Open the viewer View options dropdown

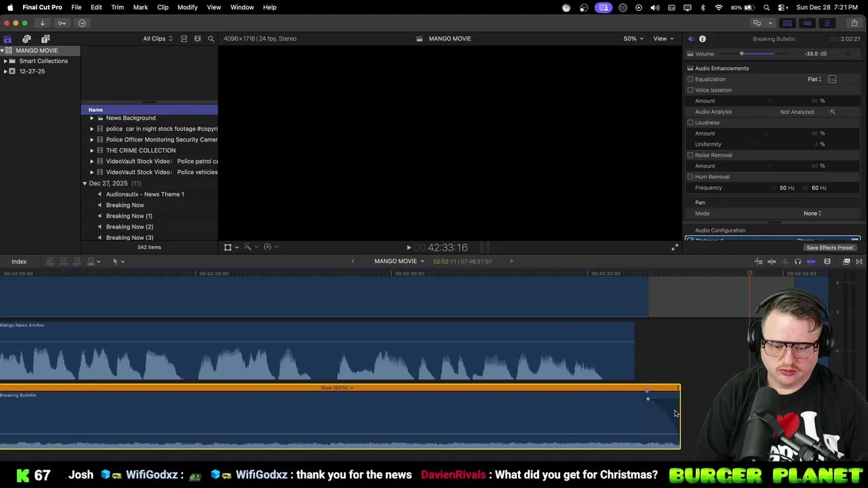coord(663,39)
